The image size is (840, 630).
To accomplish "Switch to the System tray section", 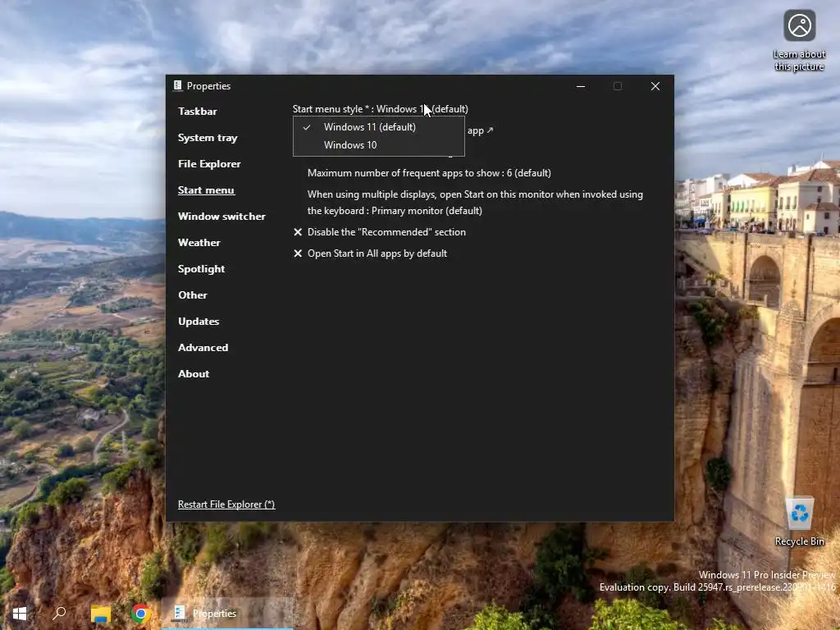I will (208, 138).
